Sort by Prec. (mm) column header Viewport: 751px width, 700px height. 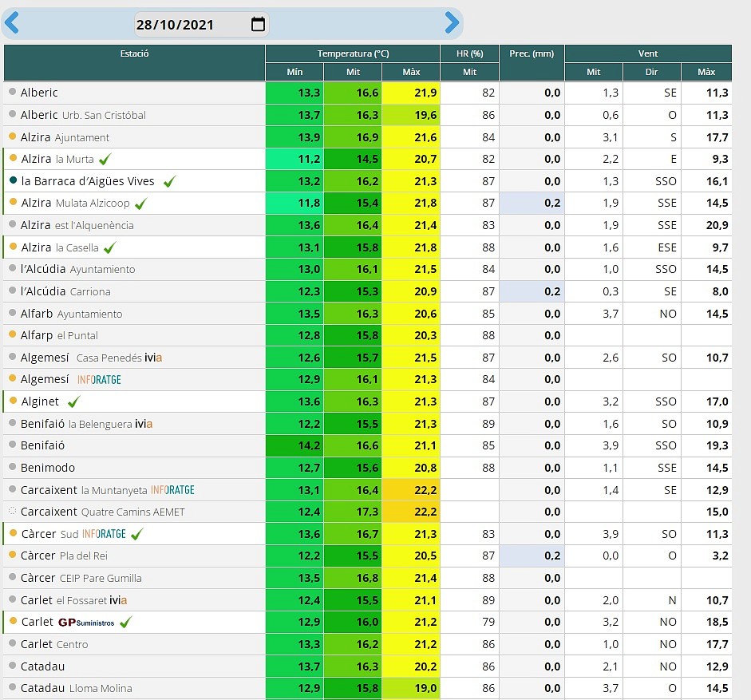coord(532,62)
